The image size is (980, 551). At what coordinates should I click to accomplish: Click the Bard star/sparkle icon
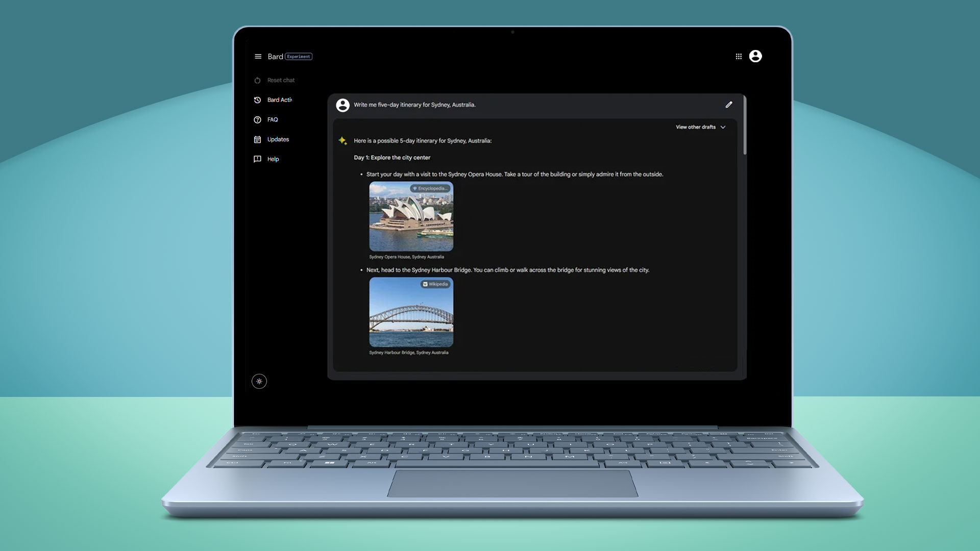[342, 140]
